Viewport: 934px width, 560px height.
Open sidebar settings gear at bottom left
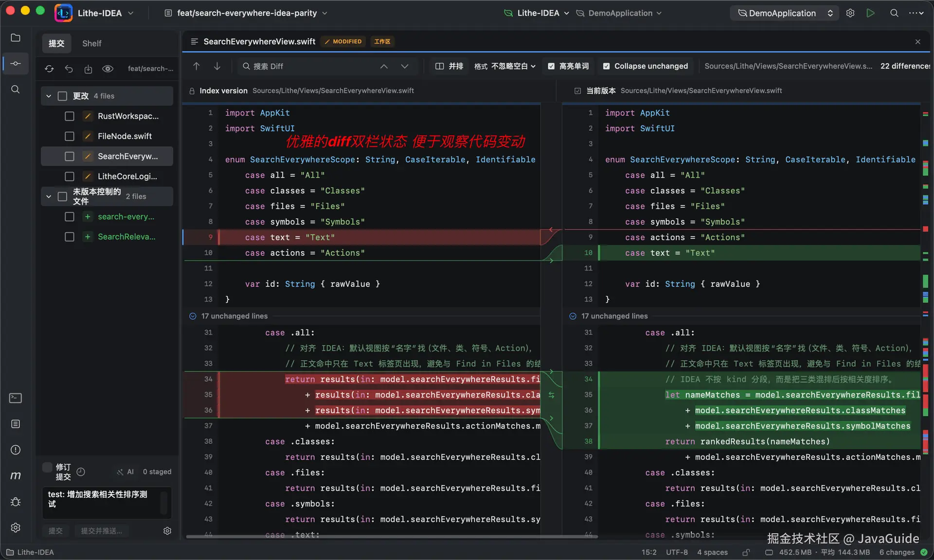[16, 527]
